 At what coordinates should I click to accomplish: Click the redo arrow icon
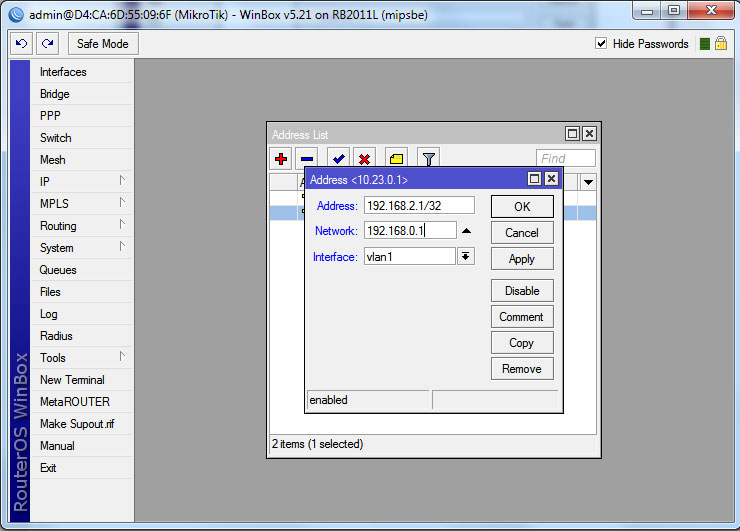click(48, 44)
